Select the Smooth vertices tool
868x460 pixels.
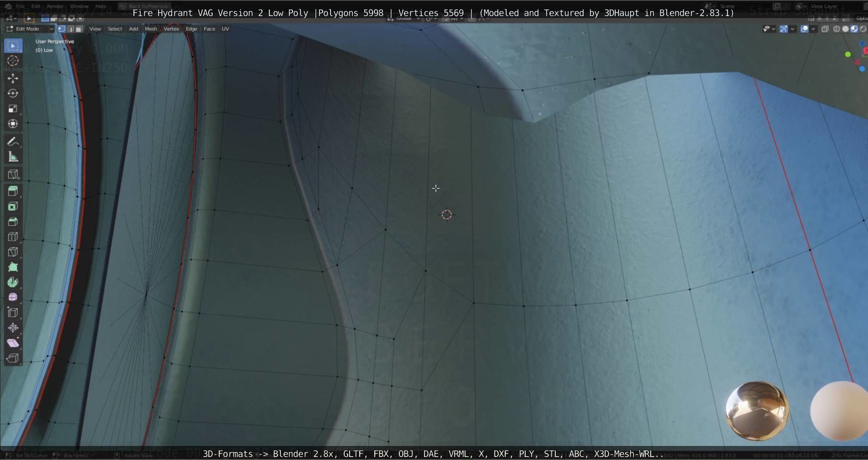point(13,297)
